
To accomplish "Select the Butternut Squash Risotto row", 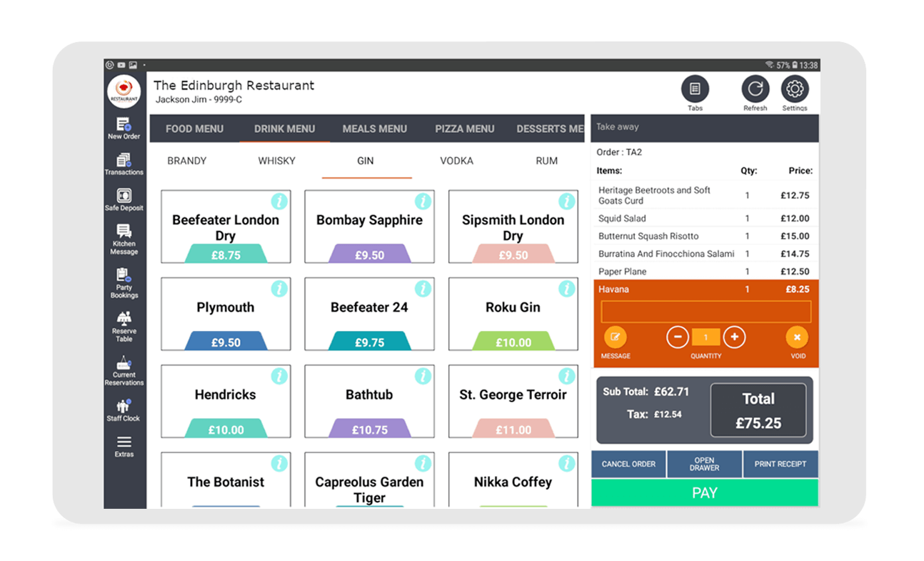I will pos(705,236).
